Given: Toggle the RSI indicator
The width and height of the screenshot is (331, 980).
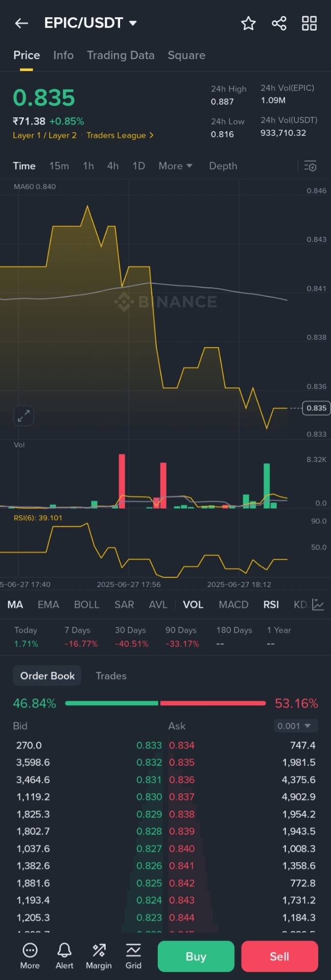Looking at the screenshot, I should 271,605.
